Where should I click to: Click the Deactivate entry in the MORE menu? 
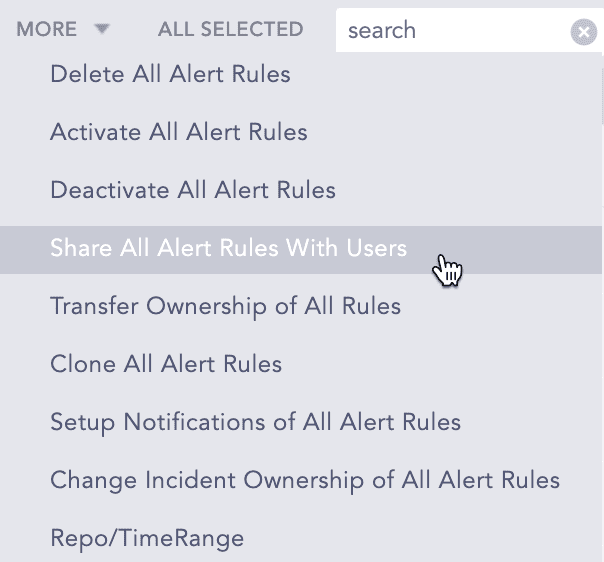[x=193, y=190]
